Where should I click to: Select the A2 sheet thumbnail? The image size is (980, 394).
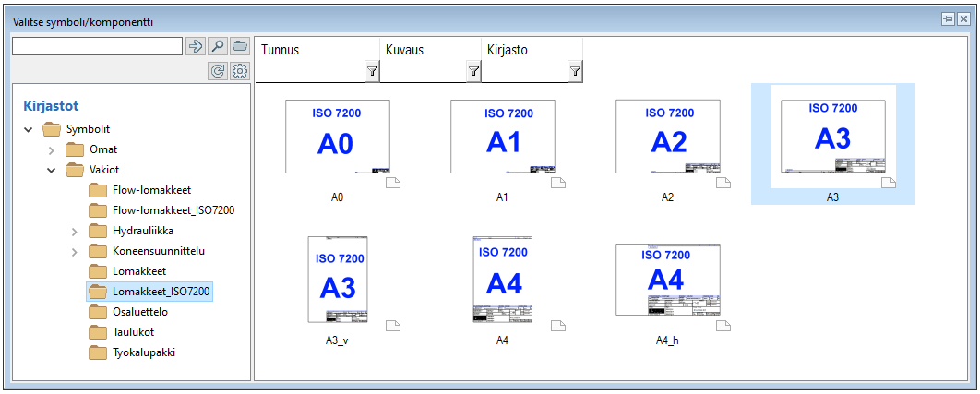(668, 137)
